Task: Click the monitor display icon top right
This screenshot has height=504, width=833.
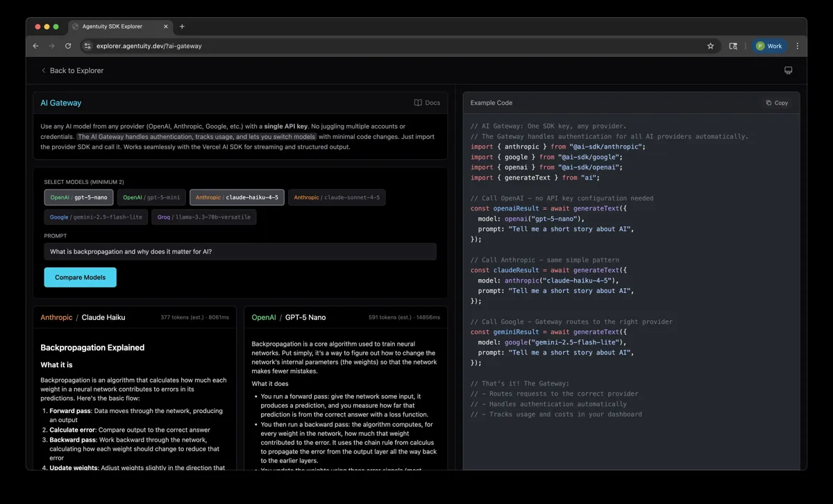Action: click(x=788, y=70)
